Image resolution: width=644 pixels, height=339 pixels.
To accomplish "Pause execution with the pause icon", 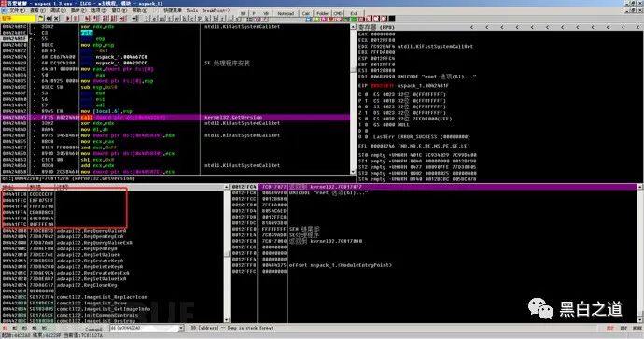I will (x=77, y=19).
